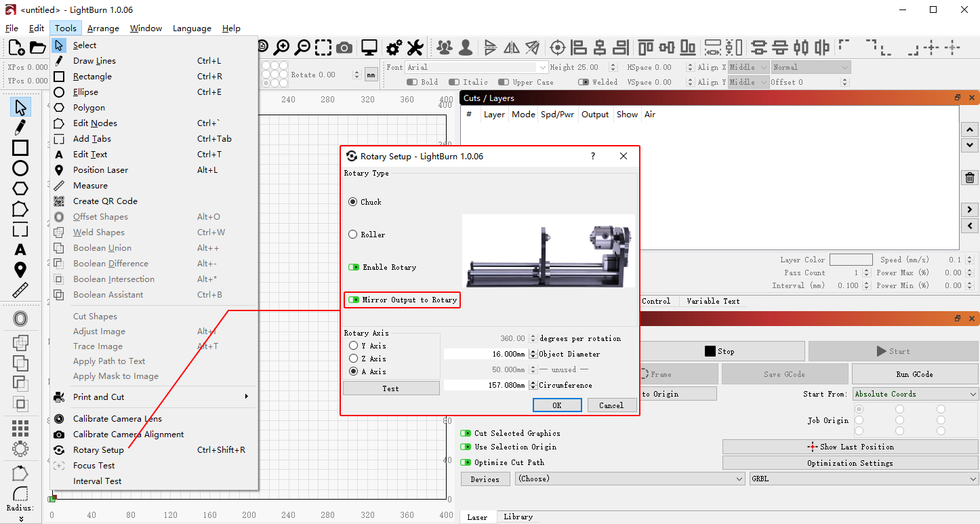Select the Edit Text 'A' tool in left toolbar

pyautogui.click(x=20, y=250)
